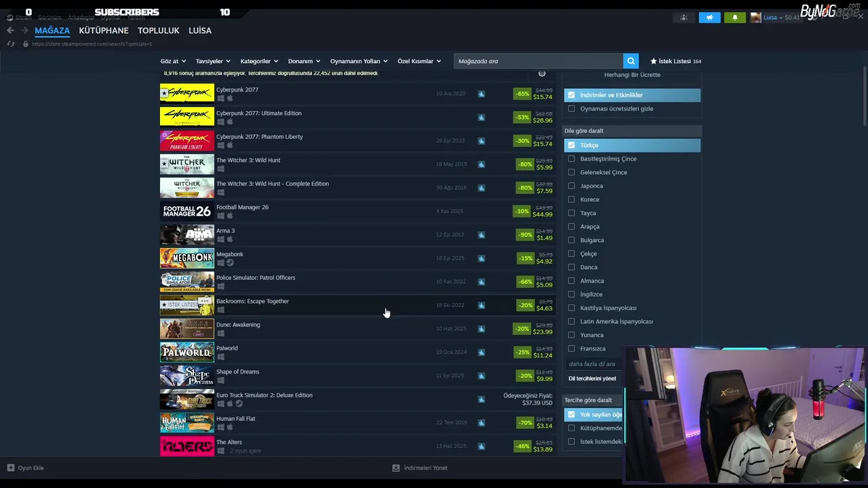This screenshot has height=488, width=868.
Task: Enable the İngilizce language filter
Action: click(x=571, y=294)
